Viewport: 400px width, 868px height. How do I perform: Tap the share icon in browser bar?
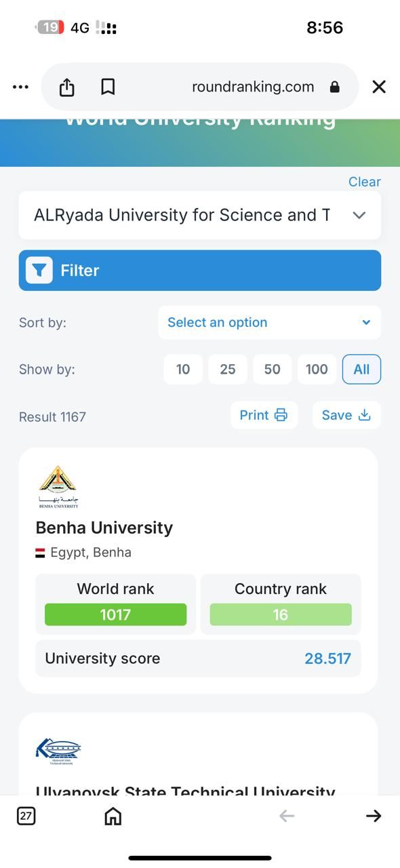(x=66, y=87)
